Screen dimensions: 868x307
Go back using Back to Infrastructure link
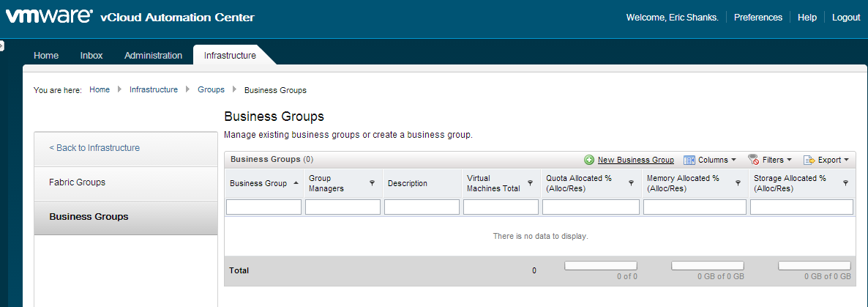(x=94, y=148)
